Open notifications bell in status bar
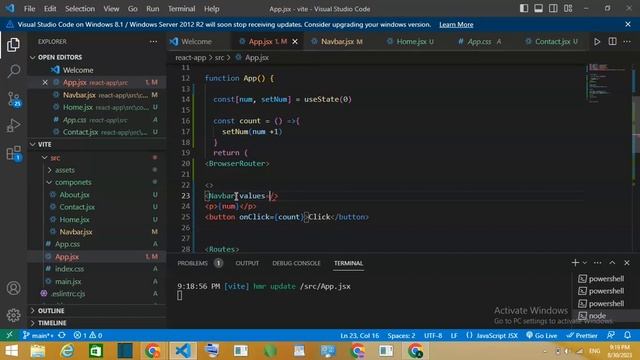This screenshot has width=640, height=360. (x=627, y=336)
